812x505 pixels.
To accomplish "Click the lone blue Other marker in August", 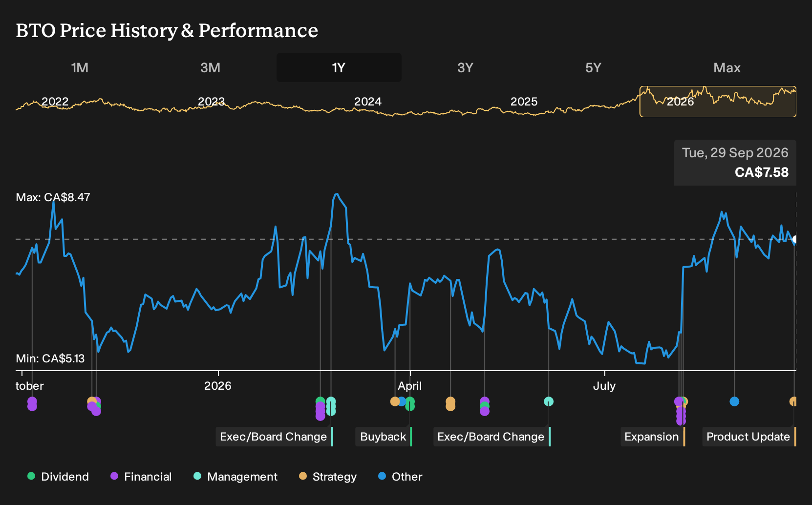I will pyautogui.click(x=734, y=401).
